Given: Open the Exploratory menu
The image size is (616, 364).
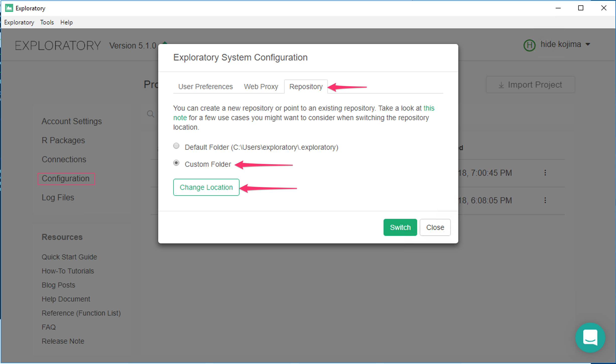Looking at the screenshot, I should point(19,22).
